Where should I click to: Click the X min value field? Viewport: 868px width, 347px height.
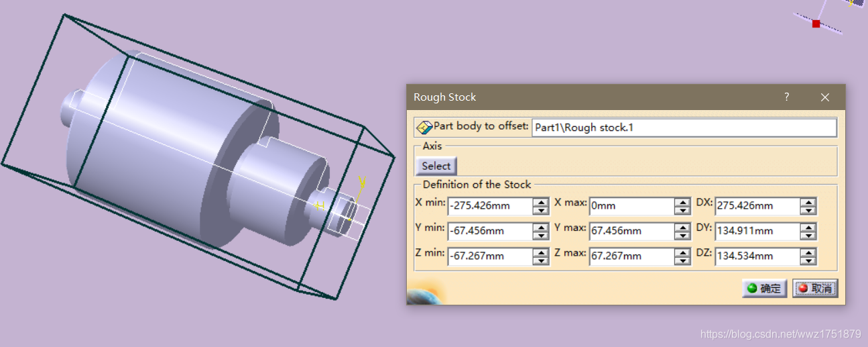tap(489, 206)
